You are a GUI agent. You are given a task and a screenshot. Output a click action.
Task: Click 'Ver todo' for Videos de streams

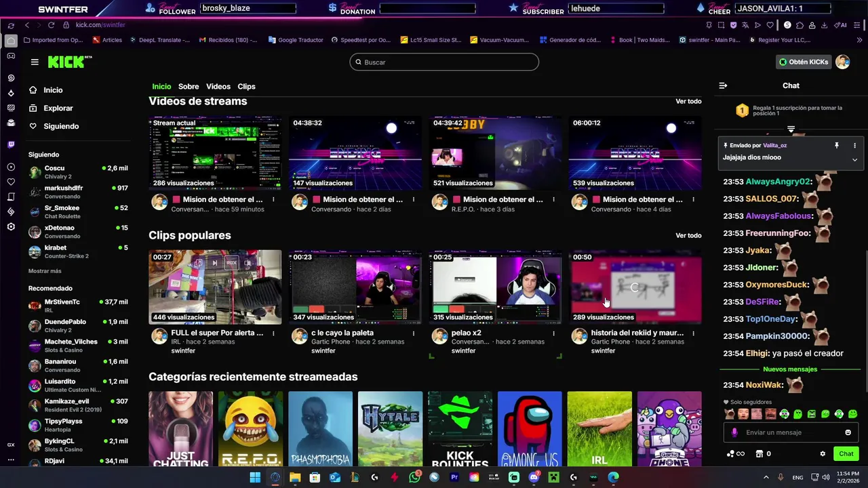point(688,102)
